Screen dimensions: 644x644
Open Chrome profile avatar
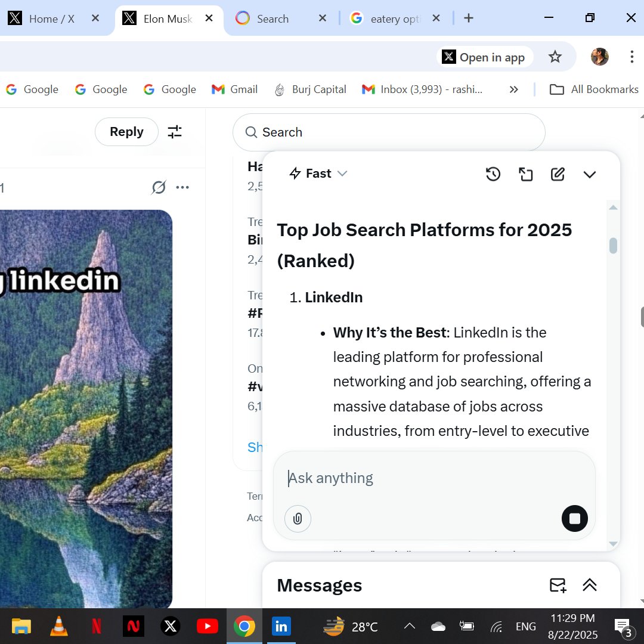[600, 57]
